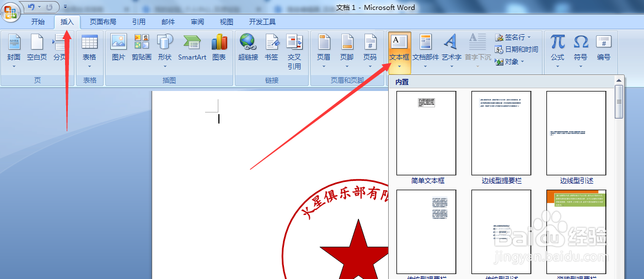Expand the dropdown arrow under 表格
Image resolution: width=644 pixels, height=279 pixels.
[x=89, y=66]
